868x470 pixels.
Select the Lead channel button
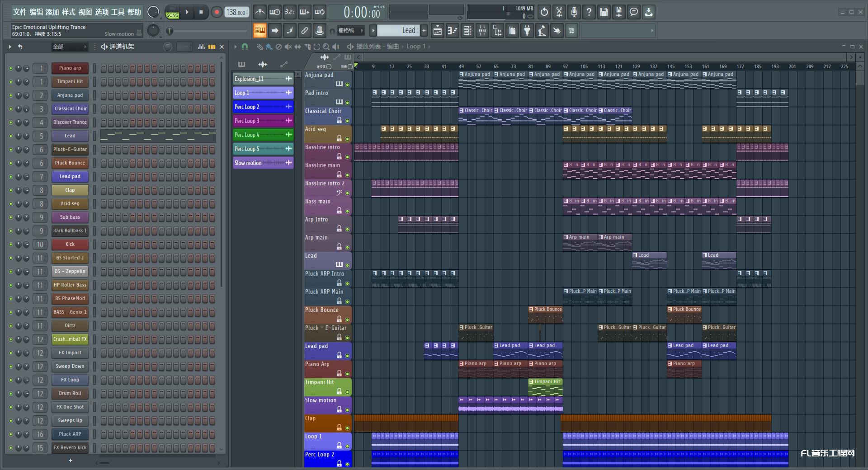[x=70, y=136]
